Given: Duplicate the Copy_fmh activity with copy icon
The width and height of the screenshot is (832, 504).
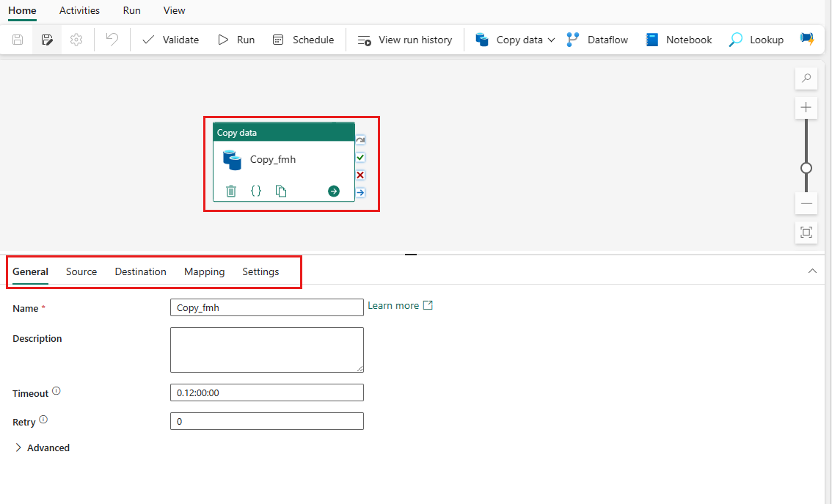Looking at the screenshot, I should click(x=281, y=191).
